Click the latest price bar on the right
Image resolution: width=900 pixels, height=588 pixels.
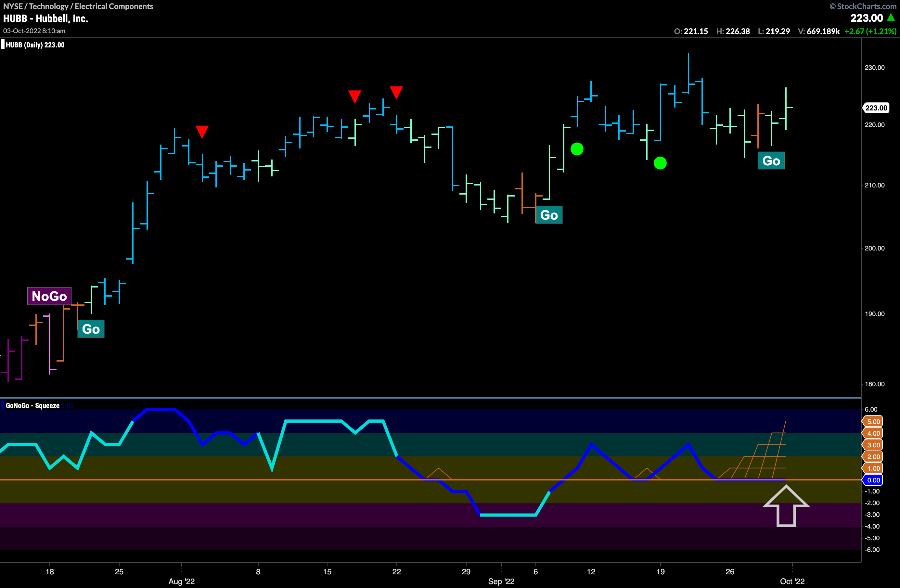pos(786,109)
